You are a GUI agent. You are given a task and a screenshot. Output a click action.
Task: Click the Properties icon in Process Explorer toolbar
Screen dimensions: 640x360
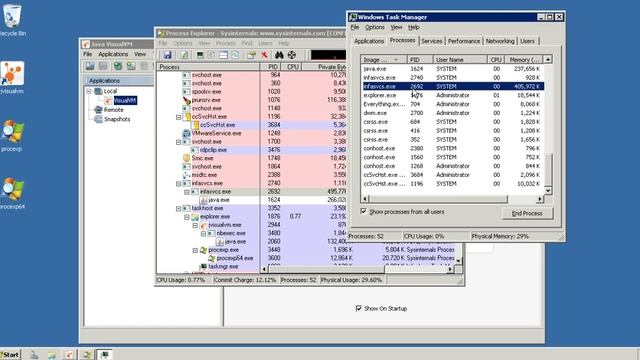(x=251, y=55)
